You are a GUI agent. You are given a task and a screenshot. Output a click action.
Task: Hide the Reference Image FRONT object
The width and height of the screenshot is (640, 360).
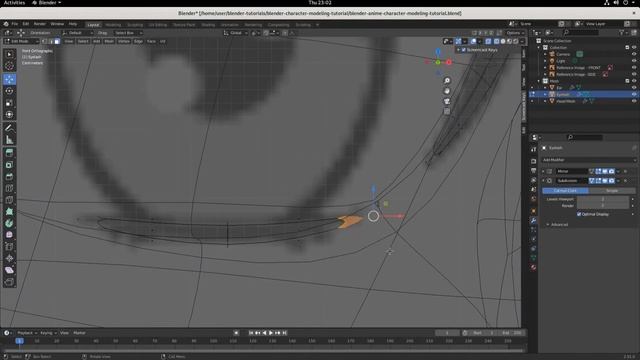(x=634, y=68)
